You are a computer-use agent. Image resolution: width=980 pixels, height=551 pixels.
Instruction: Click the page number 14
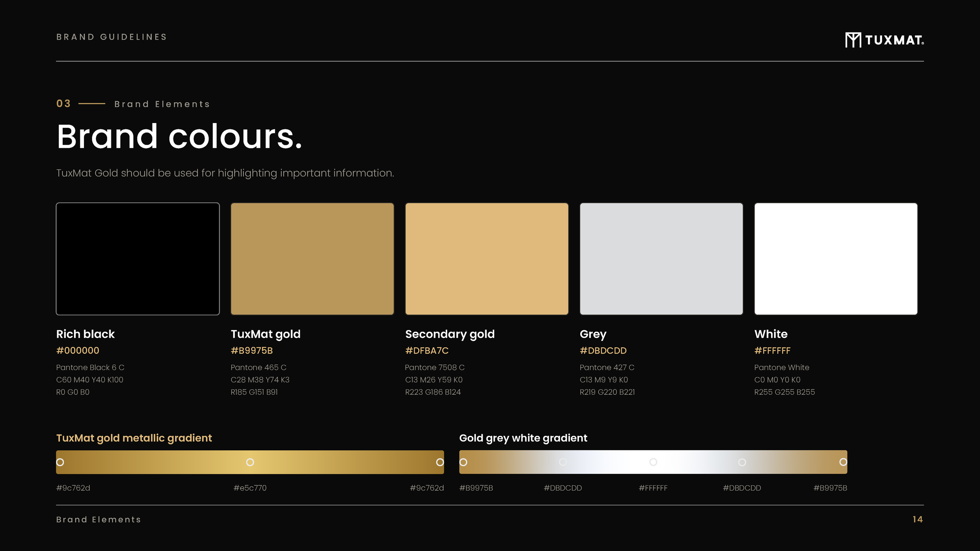pos(918,519)
